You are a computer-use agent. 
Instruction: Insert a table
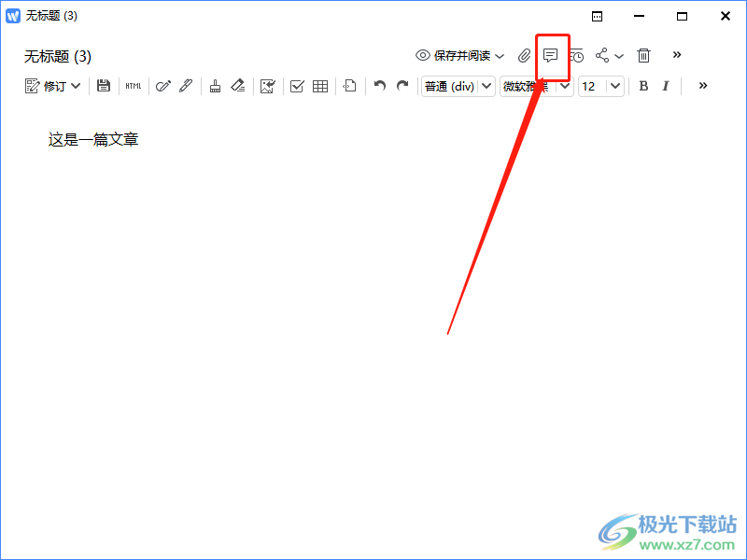(x=320, y=86)
